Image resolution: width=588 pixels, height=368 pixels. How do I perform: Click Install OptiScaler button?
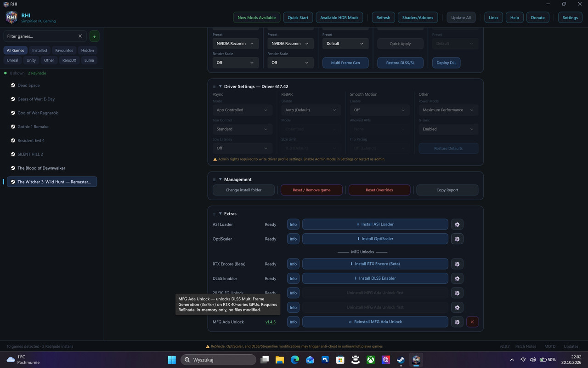point(375,239)
